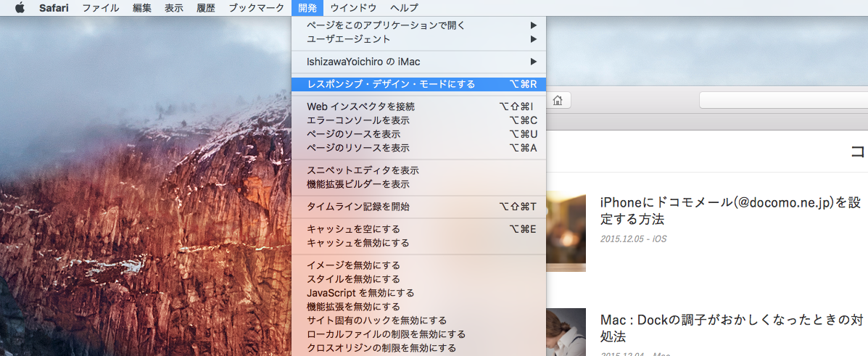Toggle クロスオリジンの制限を無効にする
Image resolution: width=868 pixels, height=356 pixels.
(x=418, y=348)
